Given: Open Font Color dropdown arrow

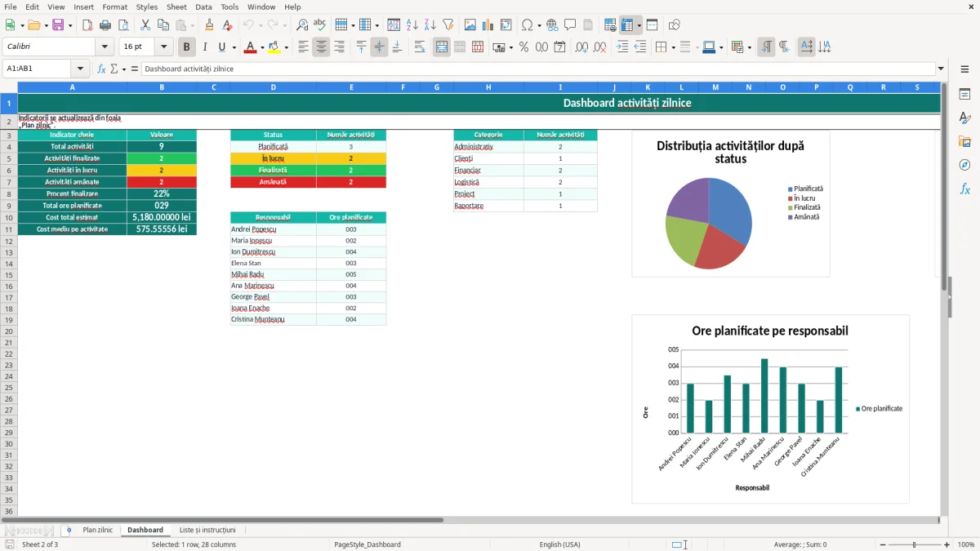Looking at the screenshot, I should click(x=262, y=47).
